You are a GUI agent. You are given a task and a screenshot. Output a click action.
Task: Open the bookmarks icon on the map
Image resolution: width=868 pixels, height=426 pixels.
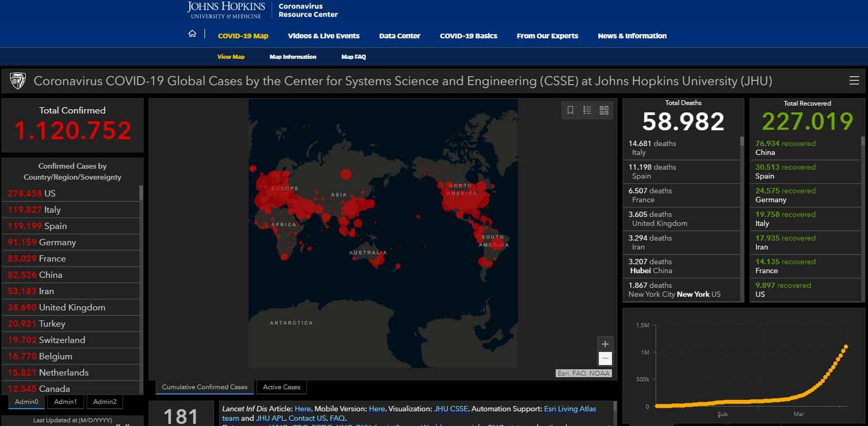(x=570, y=110)
